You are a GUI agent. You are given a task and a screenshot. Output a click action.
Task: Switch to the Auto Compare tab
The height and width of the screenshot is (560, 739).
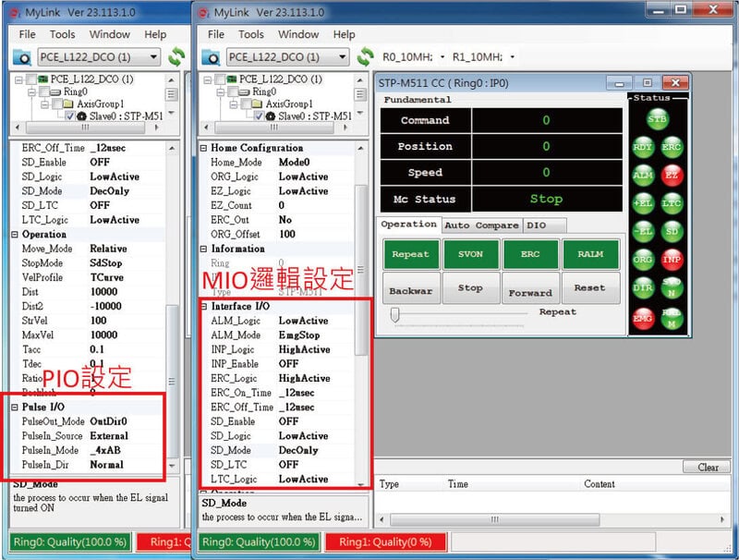481,225
